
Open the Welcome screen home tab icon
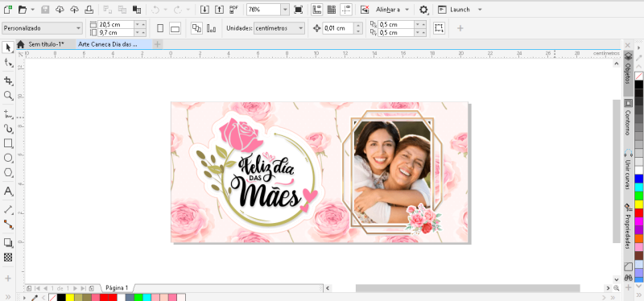[21, 44]
